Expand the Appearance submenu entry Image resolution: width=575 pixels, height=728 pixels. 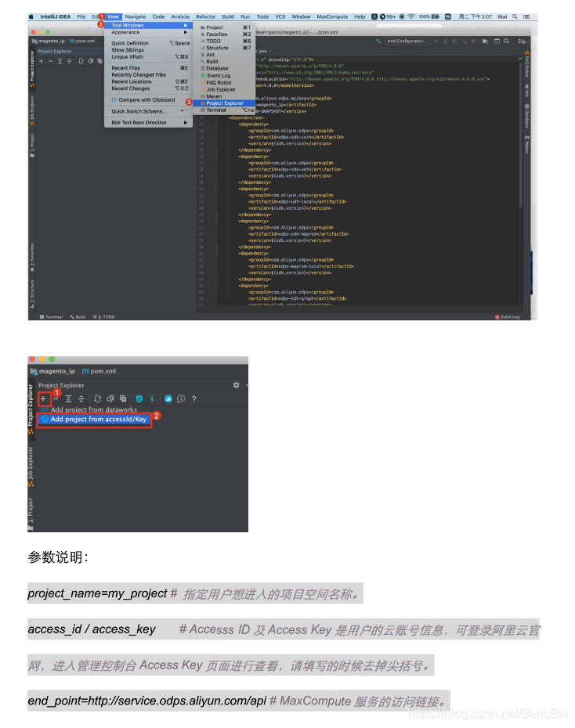pyautogui.click(x=148, y=33)
